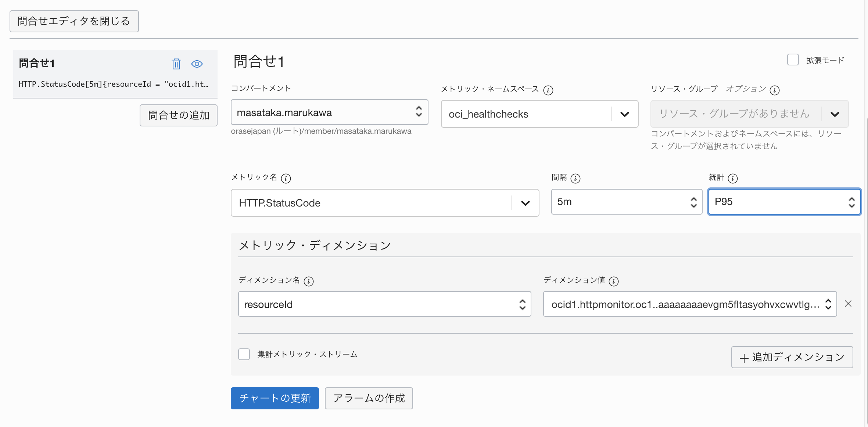
Task: Click the 問合せエディタを閉じる button
Action: point(74,21)
